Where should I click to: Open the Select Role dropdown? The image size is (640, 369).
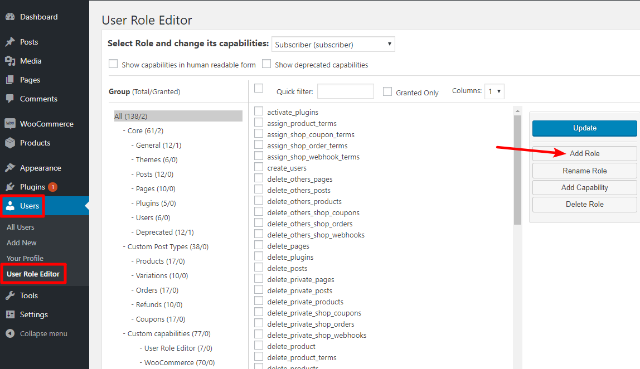(333, 44)
